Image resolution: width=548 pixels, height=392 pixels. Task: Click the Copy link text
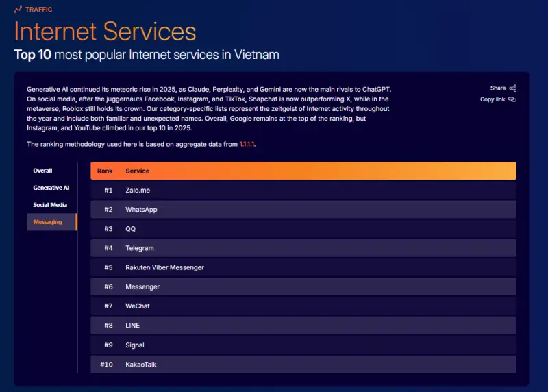pyautogui.click(x=493, y=100)
